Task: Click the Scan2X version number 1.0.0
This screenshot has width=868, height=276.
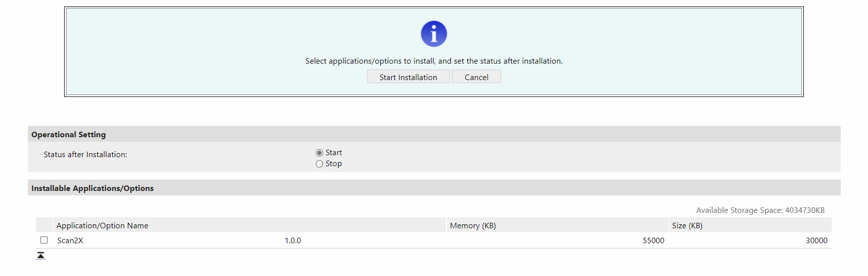Action: point(293,241)
